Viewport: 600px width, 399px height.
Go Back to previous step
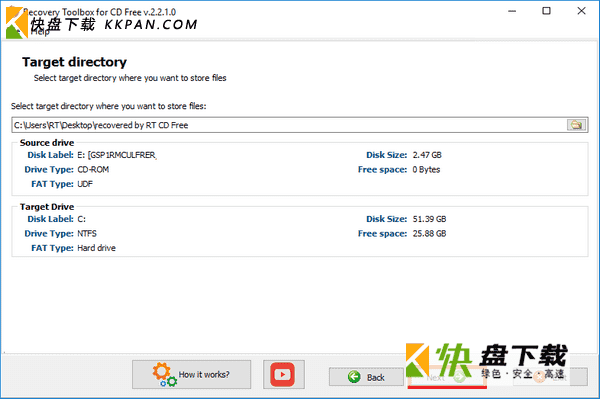coord(366,377)
